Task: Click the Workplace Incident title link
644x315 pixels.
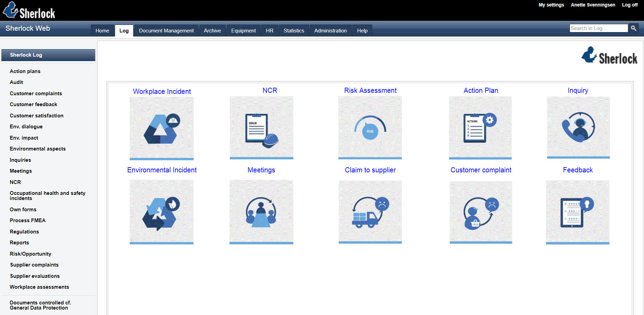Action: click(x=162, y=91)
